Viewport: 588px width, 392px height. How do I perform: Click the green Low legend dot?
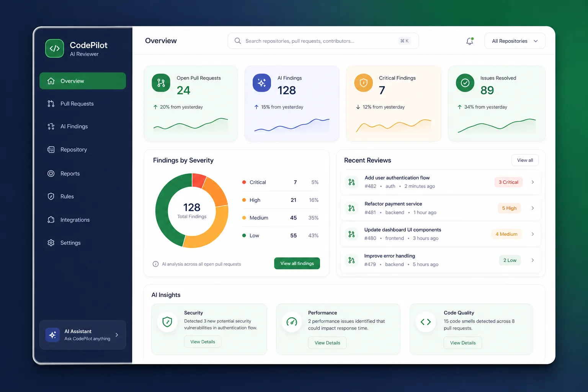coord(244,235)
